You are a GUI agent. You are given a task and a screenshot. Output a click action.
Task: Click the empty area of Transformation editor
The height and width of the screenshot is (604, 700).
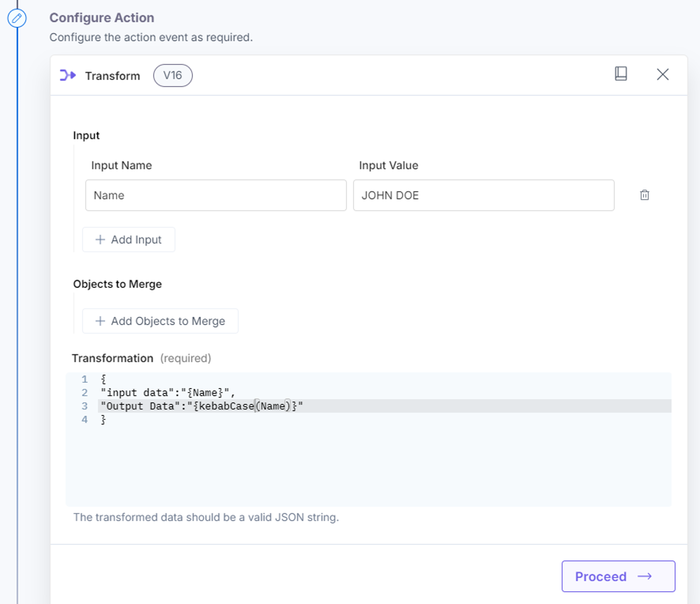[368, 466]
